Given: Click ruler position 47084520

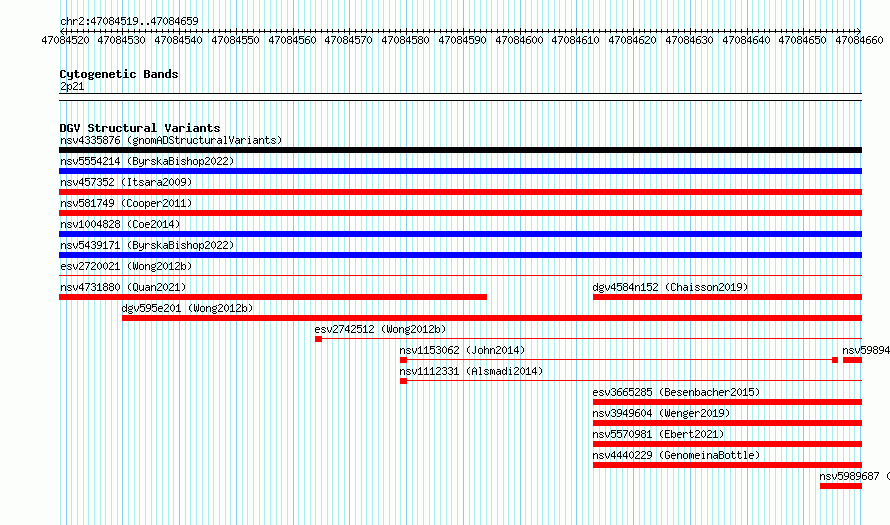Looking at the screenshot, I should tap(65, 40).
